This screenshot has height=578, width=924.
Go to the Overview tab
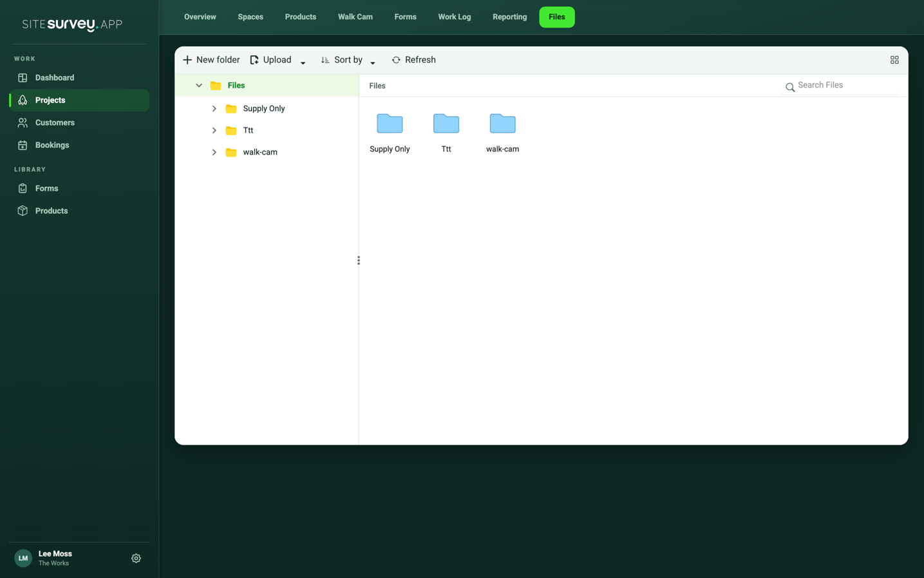pos(200,17)
